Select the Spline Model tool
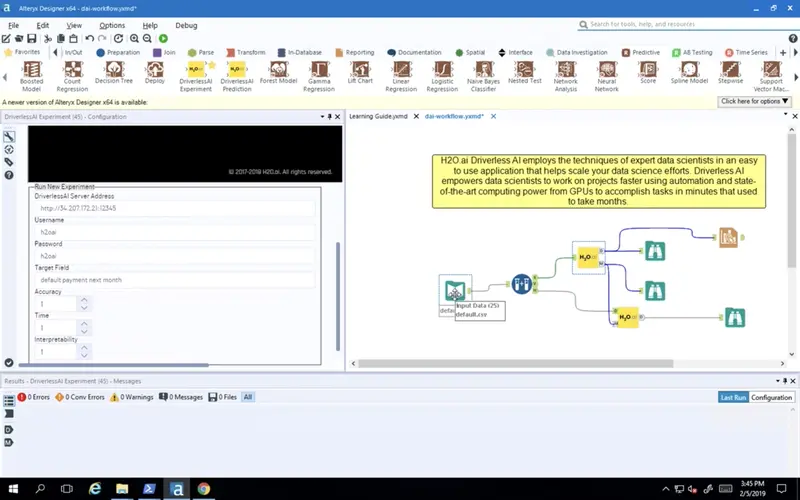Viewport: 800px width, 500px height. click(689, 73)
